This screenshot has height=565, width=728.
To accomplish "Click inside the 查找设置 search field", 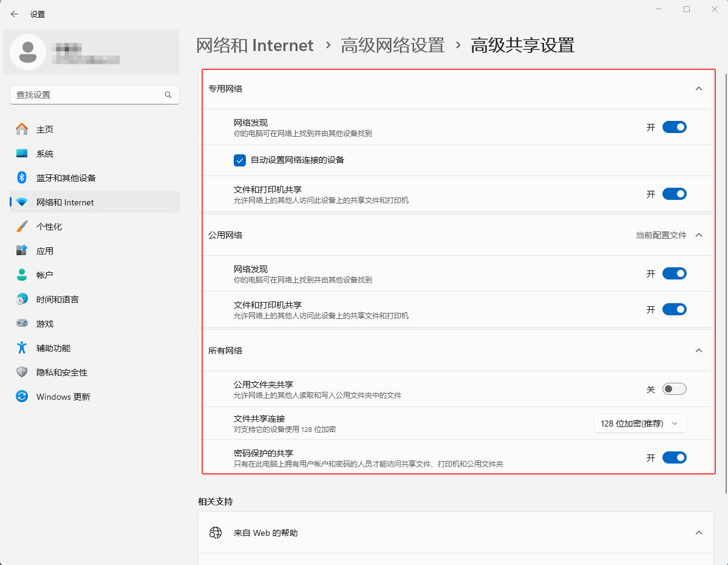I will [x=85, y=95].
